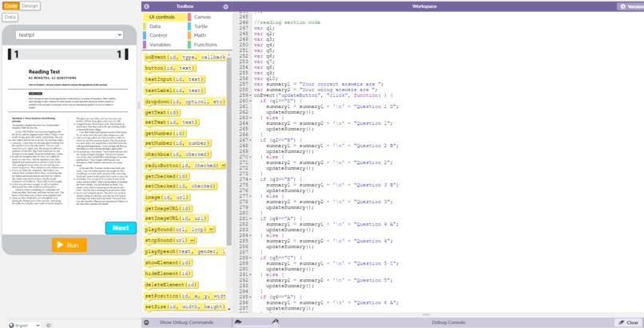
Task: Collapse code fold at line 281
Action: pos(251,218)
